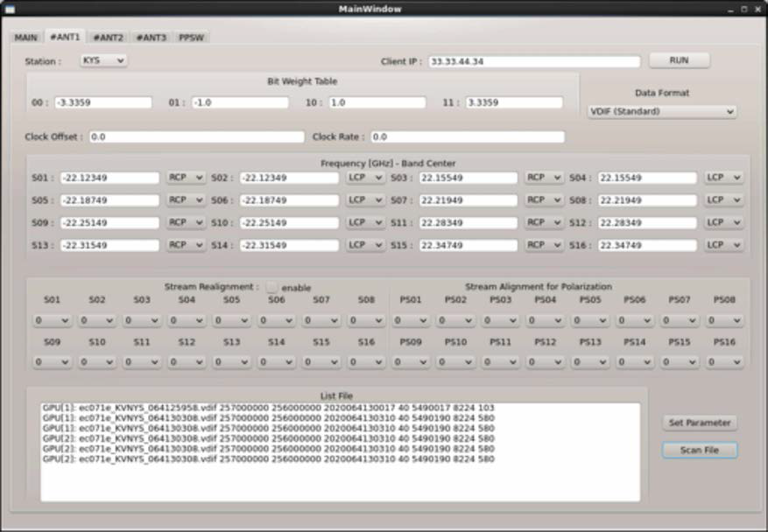Enable the Stream Realignment checkbox
This screenshot has height=532, width=768.
pos(271,288)
